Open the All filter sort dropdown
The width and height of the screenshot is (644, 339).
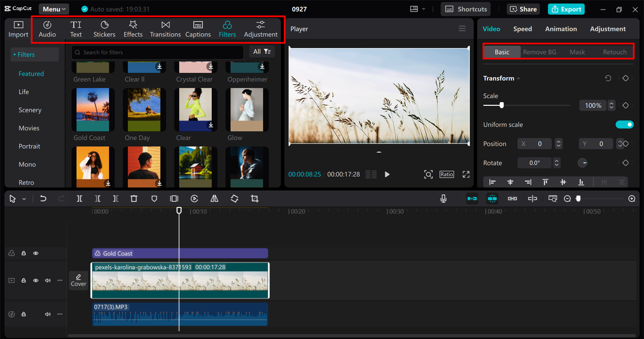(262, 52)
